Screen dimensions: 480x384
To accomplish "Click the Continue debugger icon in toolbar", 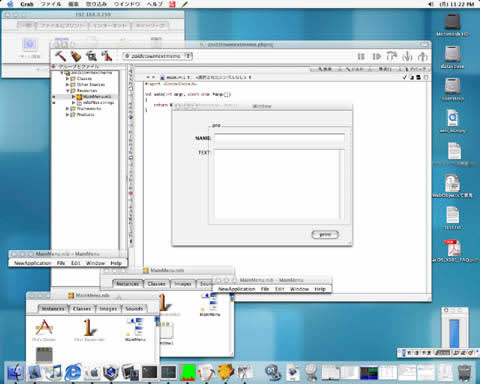I will (377, 56).
